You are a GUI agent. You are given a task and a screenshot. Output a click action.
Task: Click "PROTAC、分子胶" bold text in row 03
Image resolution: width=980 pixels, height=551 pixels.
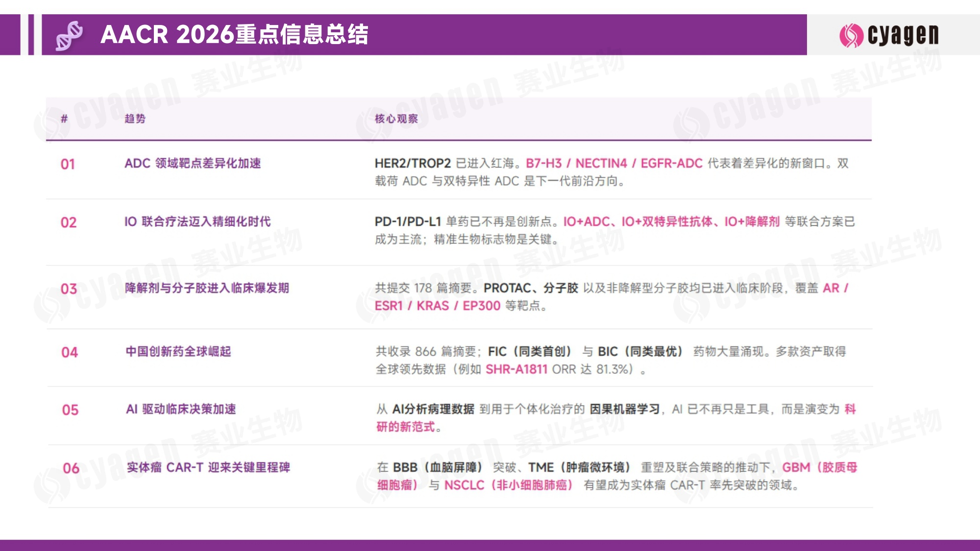click(x=531, y=288)
